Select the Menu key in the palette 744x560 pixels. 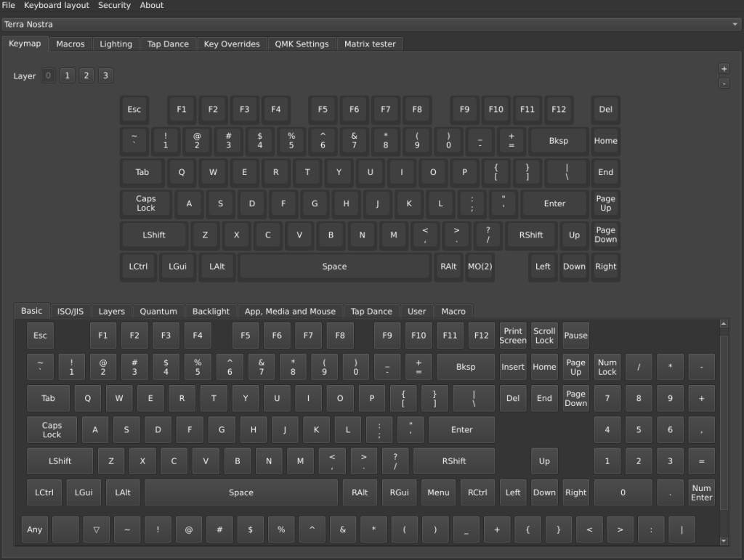(438, 492)
